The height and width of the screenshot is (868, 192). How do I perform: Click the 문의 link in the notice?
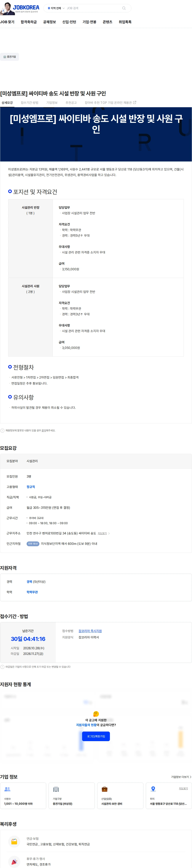(x=43, y=430)
